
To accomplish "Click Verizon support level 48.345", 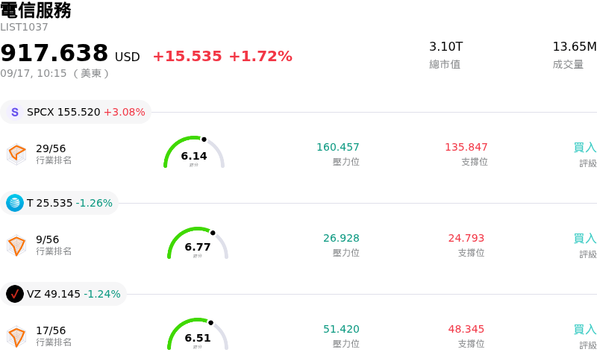I will 466,329.
